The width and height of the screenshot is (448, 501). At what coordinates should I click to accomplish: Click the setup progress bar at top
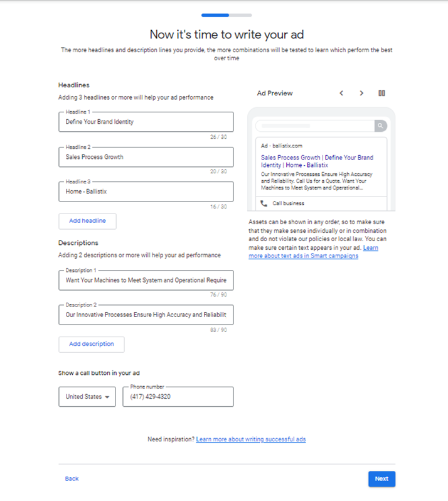click(227, 14)
